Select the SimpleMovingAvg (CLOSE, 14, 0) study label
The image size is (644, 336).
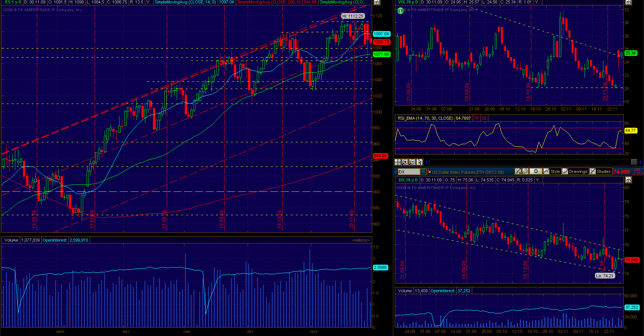click(x=185, y=2)
